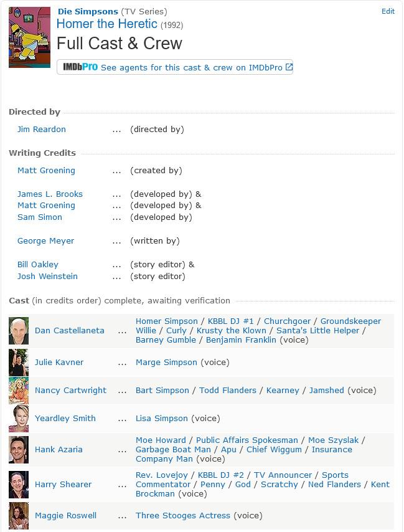The width and height of the screenshot is (404, 532).
Task: Click the Ned Flanders character link
Action: [334, 485]
